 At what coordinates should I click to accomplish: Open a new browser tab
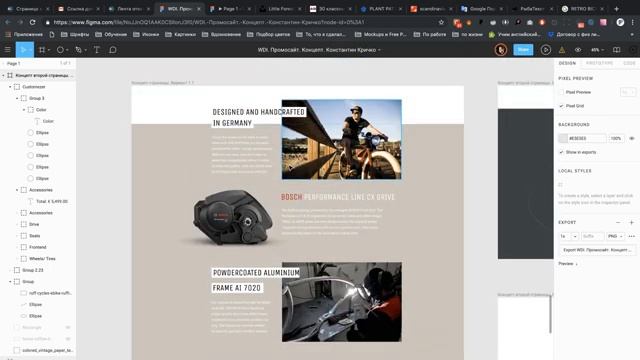[x=616, y=9]
